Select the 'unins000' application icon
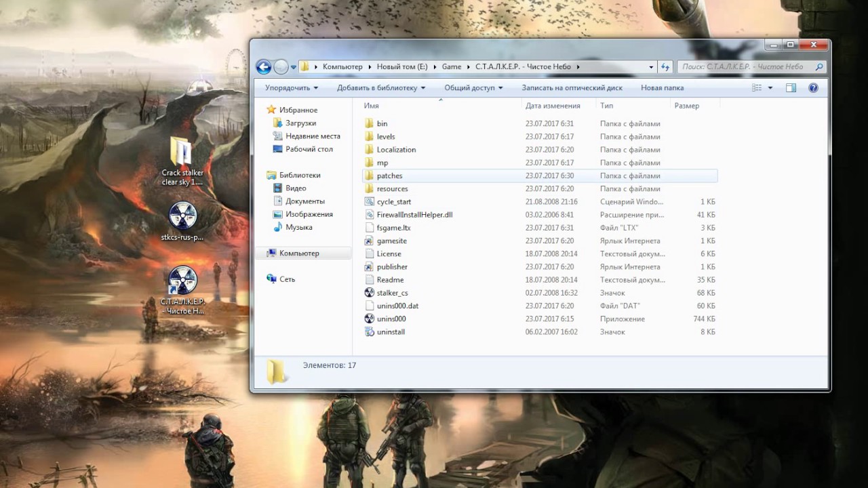 pos(369,319)
